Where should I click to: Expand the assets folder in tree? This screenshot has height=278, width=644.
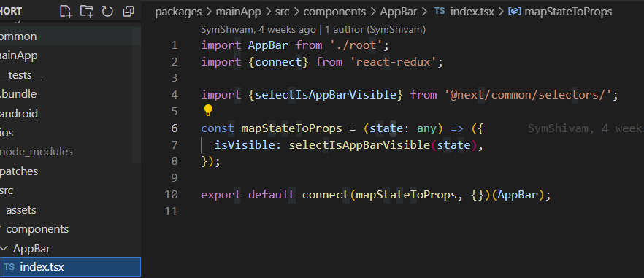tap(21, 210)
